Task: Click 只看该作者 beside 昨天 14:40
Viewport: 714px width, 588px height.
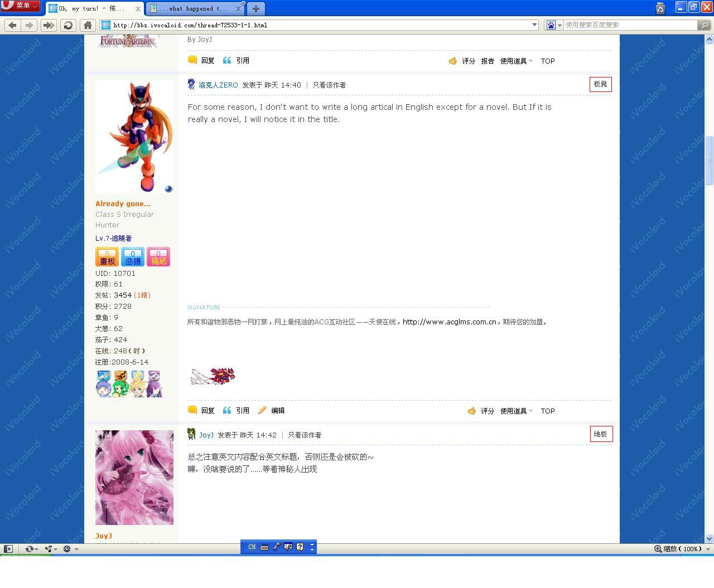Action: point(329,85)
